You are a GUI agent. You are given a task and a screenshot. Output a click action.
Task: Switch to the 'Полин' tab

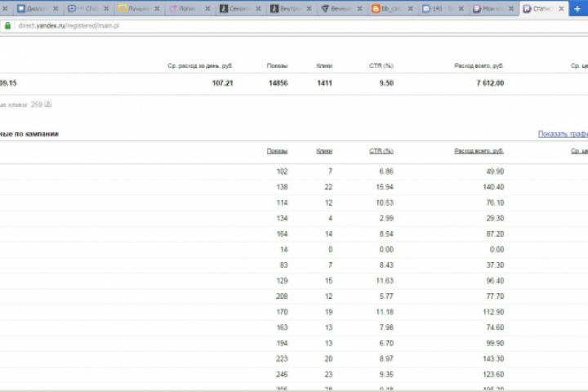[x=189, y=9]
